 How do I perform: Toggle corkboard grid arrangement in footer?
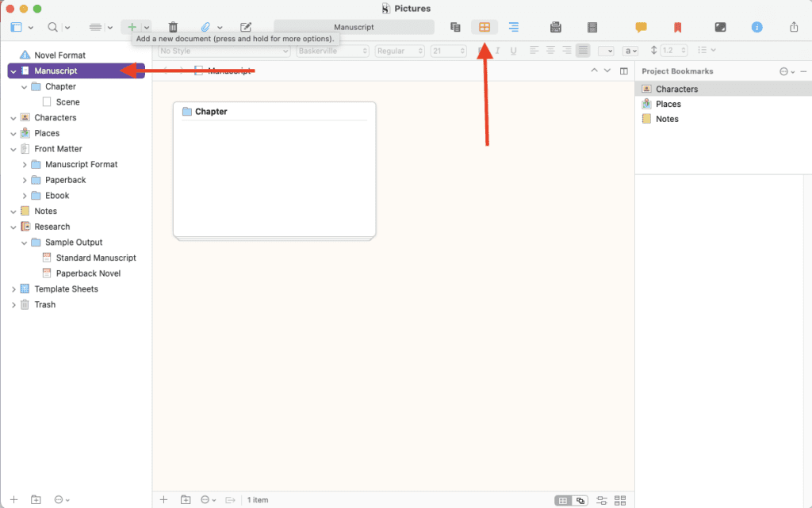pyautogui.click(x=562, y=500)
